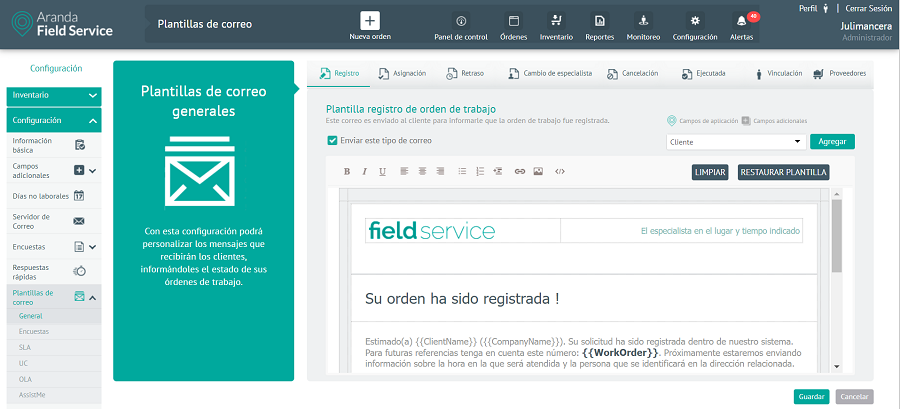Collapse Plantillas de correo submenu

[x=92, y=297]
